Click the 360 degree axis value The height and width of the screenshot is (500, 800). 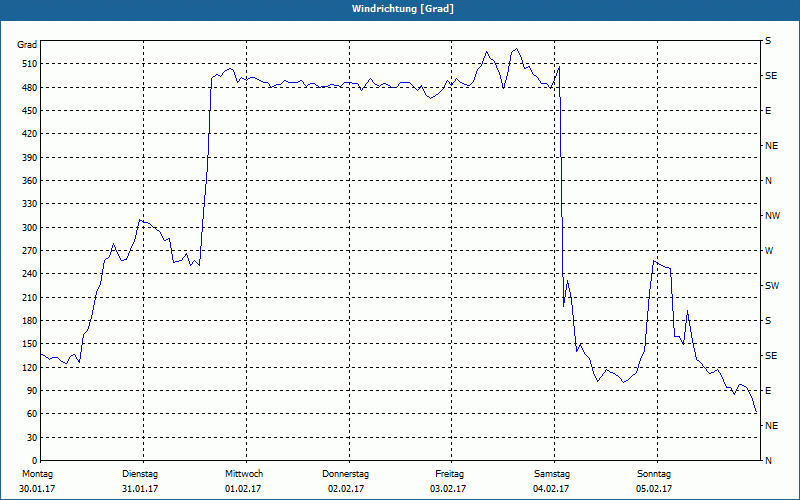click(29, 181)
